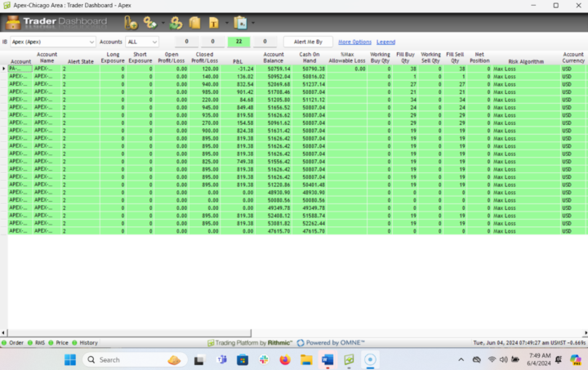The height and width of the screenshot is (370, 588).
Task: Click the horizontal scrollbar right arrow
Action: [586, 332]
